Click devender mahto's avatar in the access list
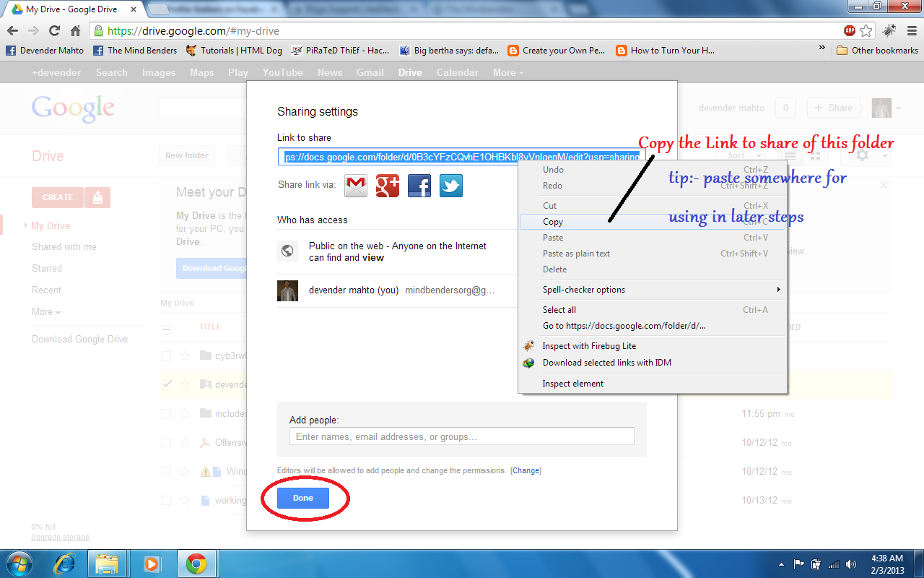Screen dimensions: 924x578 pos(287,290)
